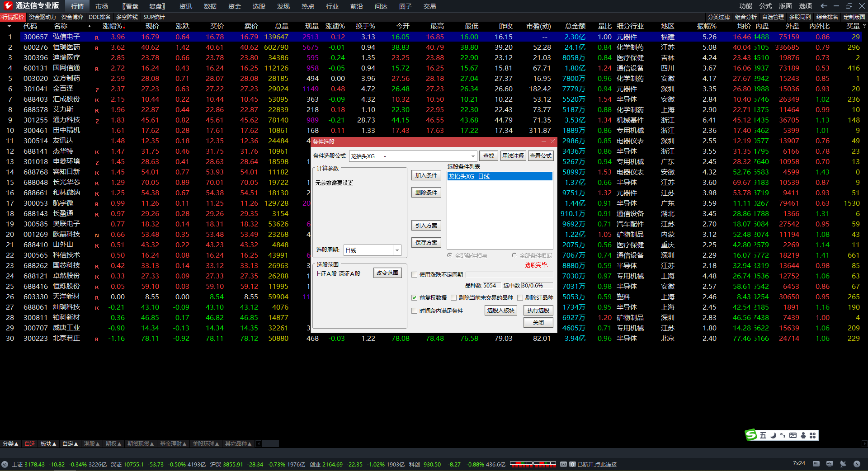Uncheck the 前复权数据 checkbox
Viewport: 868px width, 471px height.
pyautogui.click(x=414, y=297)
